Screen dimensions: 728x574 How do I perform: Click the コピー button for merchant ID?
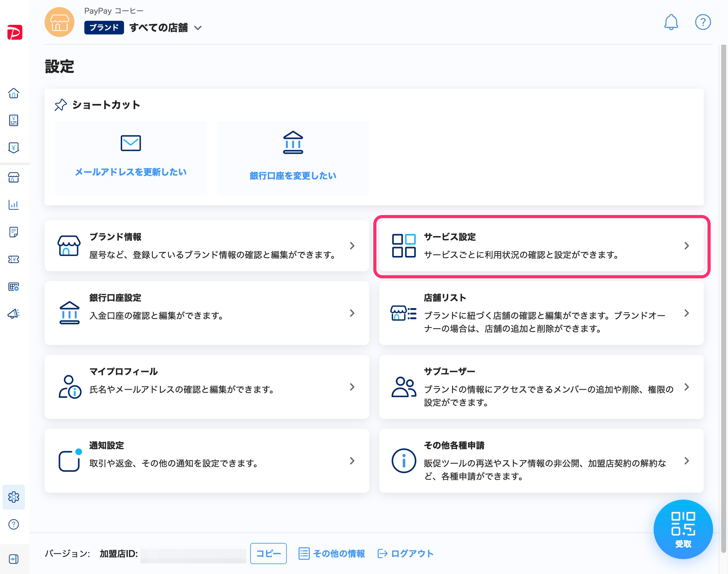click(x=268, y=553)
